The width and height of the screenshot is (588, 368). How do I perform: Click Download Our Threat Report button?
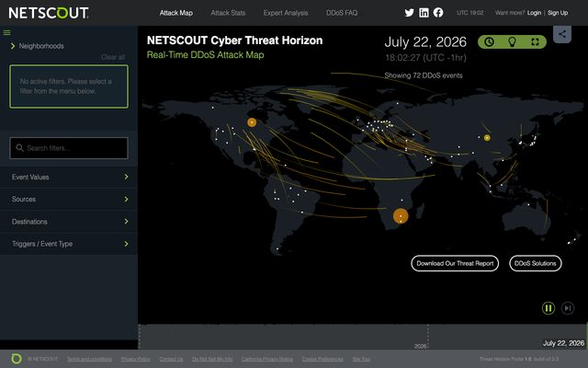tap(455, 263)
